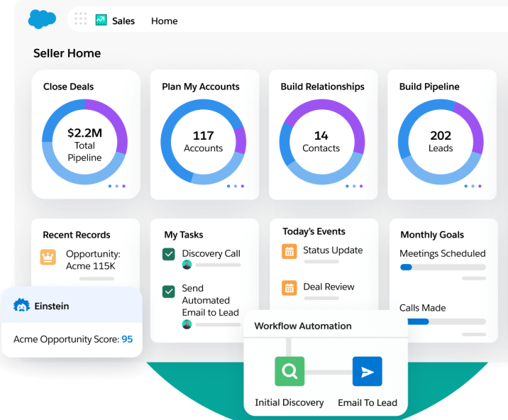508x420 pixels.
Task: Click the Initial Discovery label
Action: coord(289,402)
